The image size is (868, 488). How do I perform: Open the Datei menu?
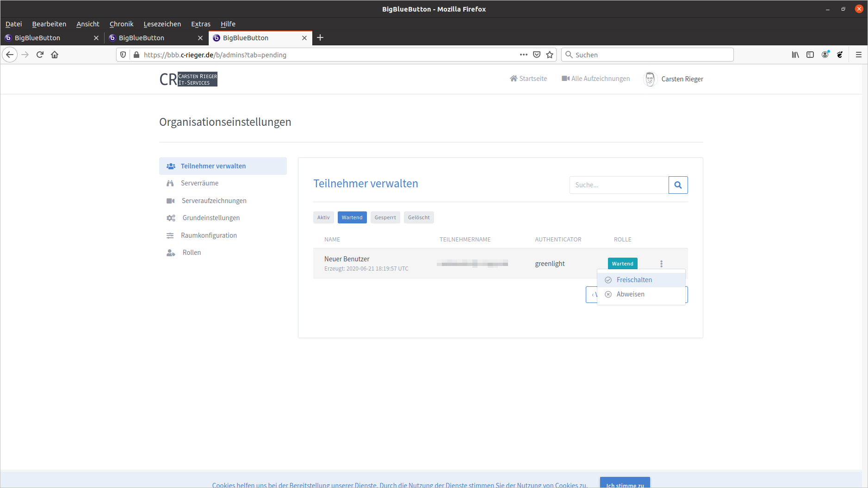click(x=13, y=24)
